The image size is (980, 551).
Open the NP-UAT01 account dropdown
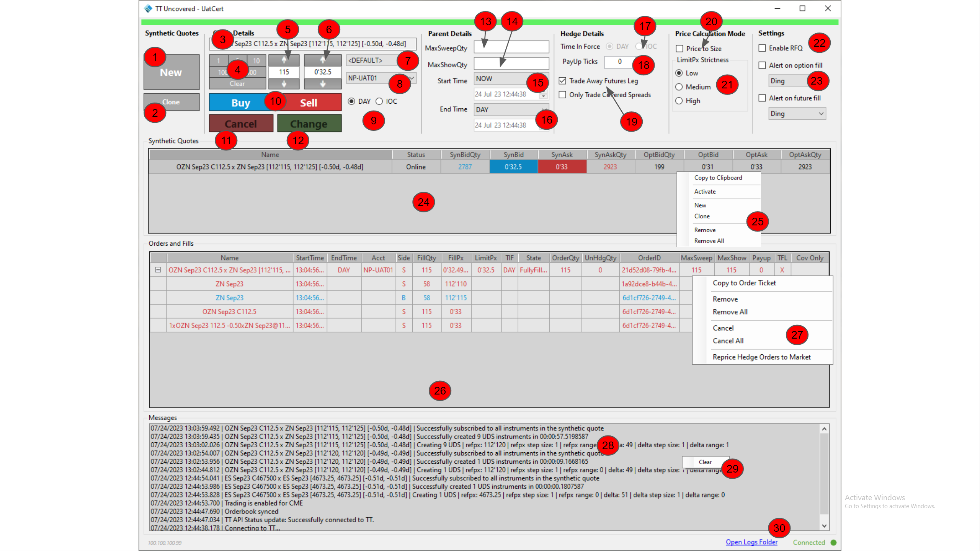point(412,78)
